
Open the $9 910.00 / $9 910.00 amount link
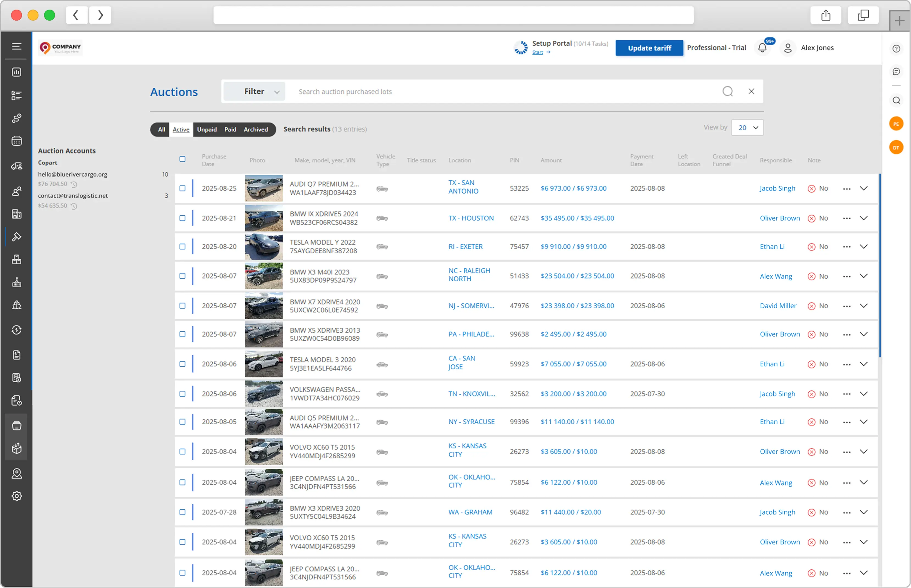coord(573,247)
